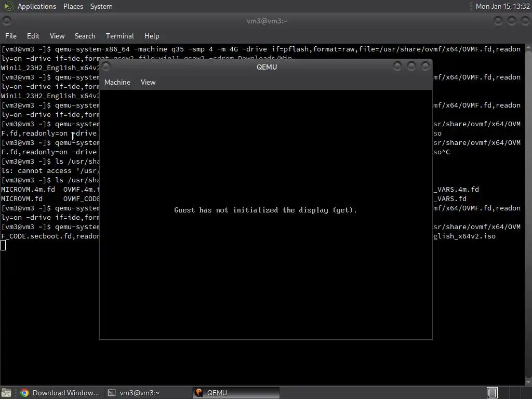Open the Places menu in top panel
532x399 pixels.
point(73,6)
